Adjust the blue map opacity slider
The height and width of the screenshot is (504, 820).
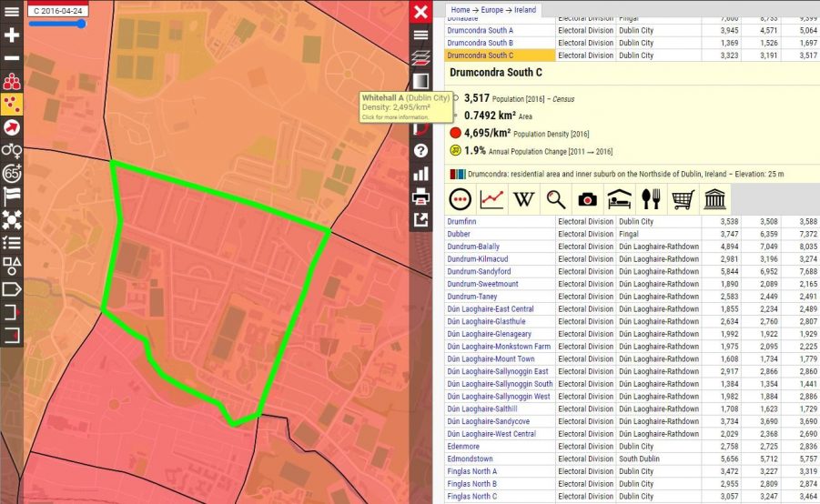pyautogui.click(x=57, y=24)
